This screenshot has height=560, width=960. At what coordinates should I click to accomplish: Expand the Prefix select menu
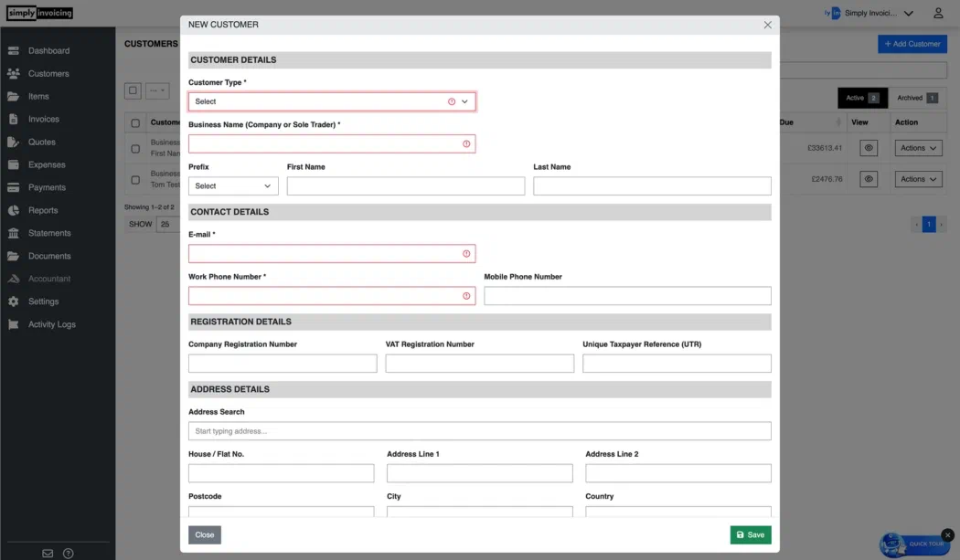tap(233, 185)
